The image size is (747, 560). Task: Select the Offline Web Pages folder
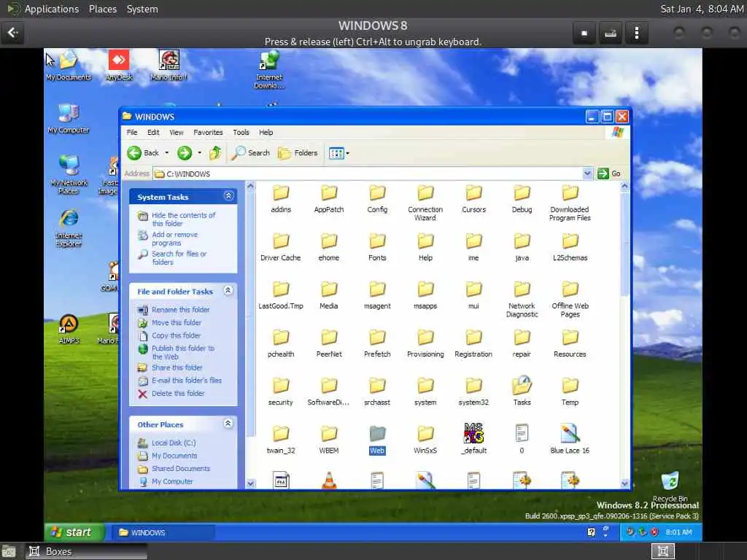(570, 299)
